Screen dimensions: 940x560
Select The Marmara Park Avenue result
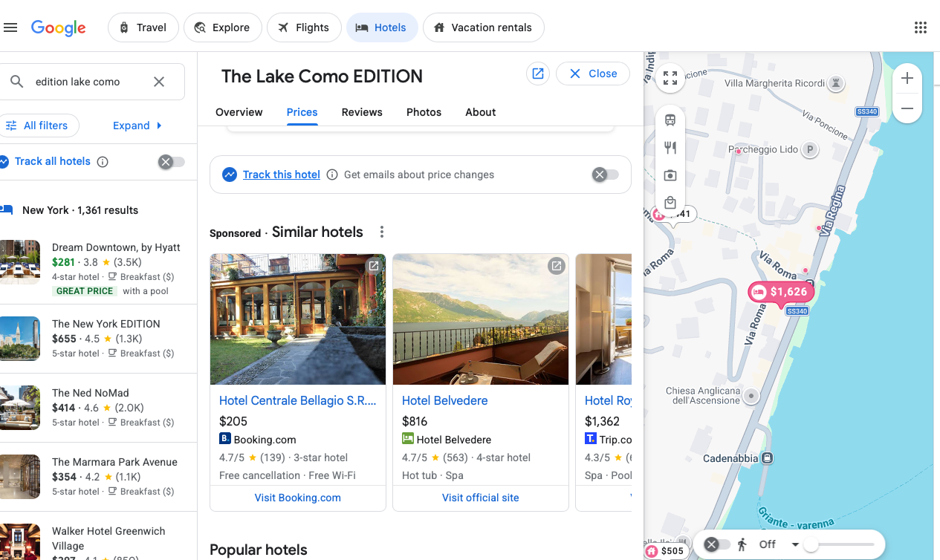pos(98,476)
